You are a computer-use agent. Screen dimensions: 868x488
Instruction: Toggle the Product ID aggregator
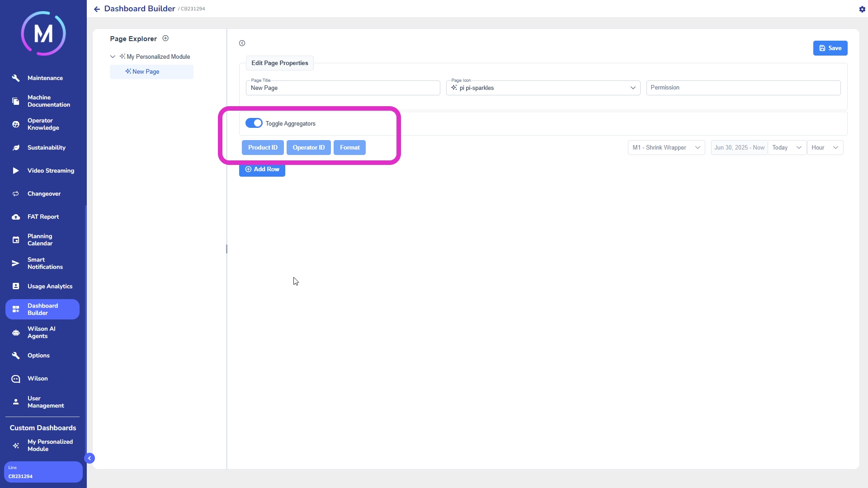pyautogui.click(x=263, y=148)
